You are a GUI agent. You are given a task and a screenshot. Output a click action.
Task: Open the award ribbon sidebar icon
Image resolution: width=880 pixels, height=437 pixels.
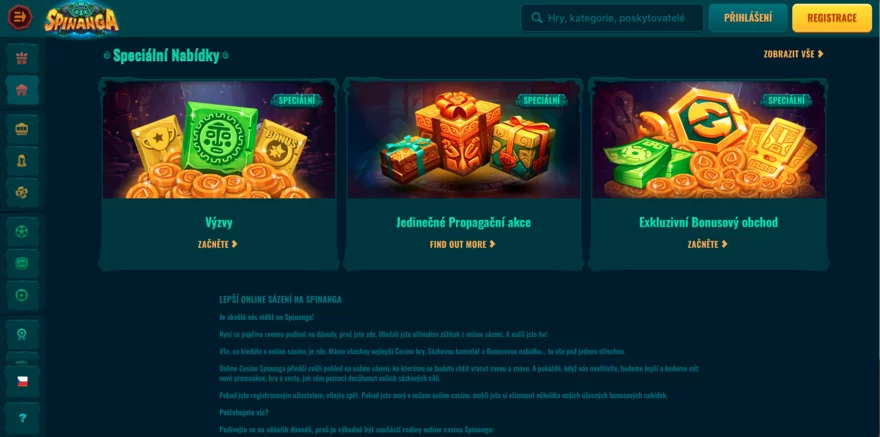pos(22,334)
